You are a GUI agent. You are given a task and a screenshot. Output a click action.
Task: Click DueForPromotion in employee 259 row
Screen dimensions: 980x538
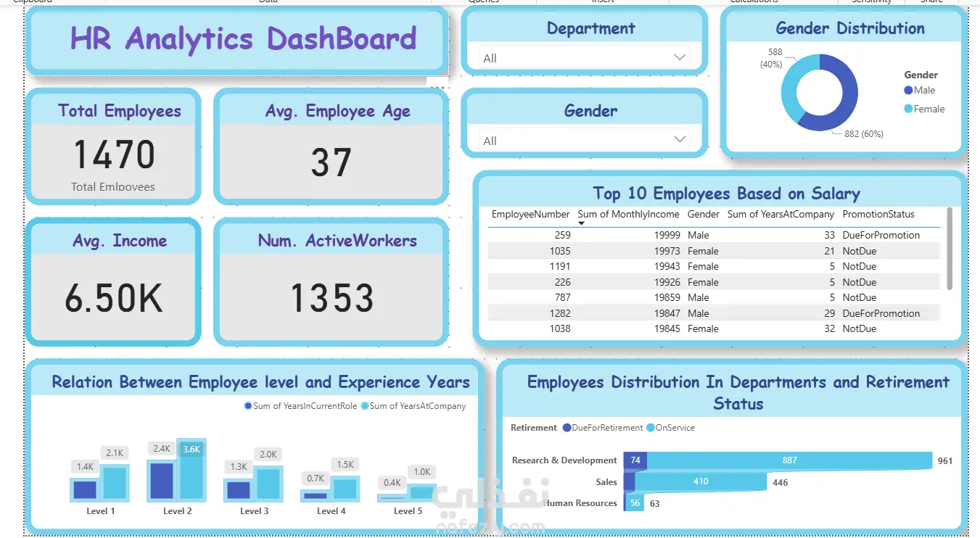pos(881,236)
